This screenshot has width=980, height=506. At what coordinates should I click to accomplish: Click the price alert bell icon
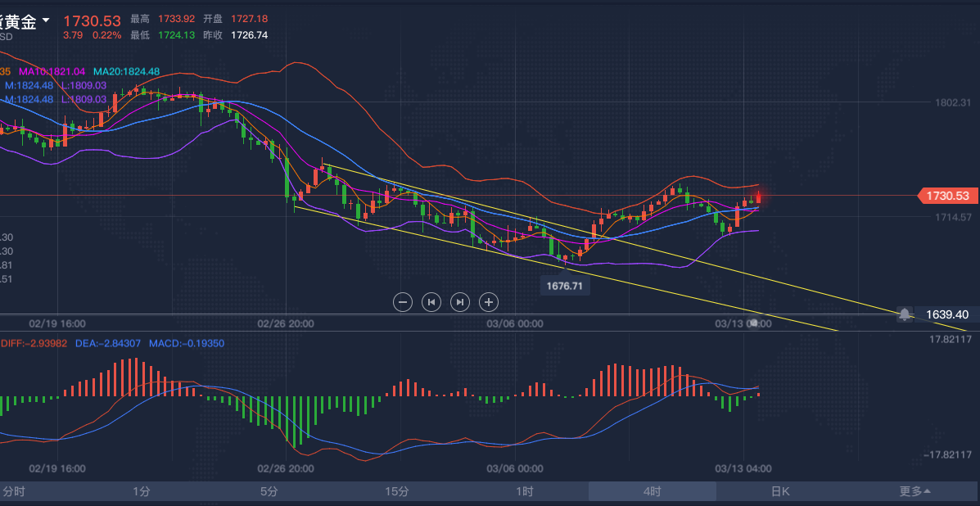click(904, 314)
